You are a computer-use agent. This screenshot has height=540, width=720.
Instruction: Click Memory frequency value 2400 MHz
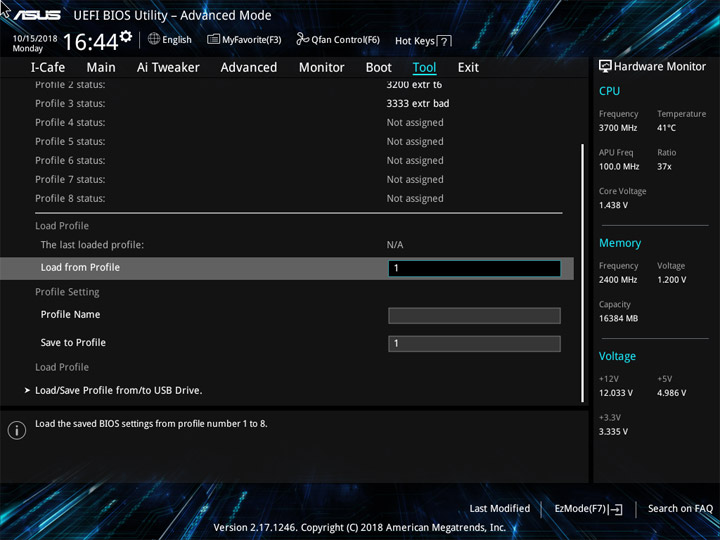pos(618,280)
